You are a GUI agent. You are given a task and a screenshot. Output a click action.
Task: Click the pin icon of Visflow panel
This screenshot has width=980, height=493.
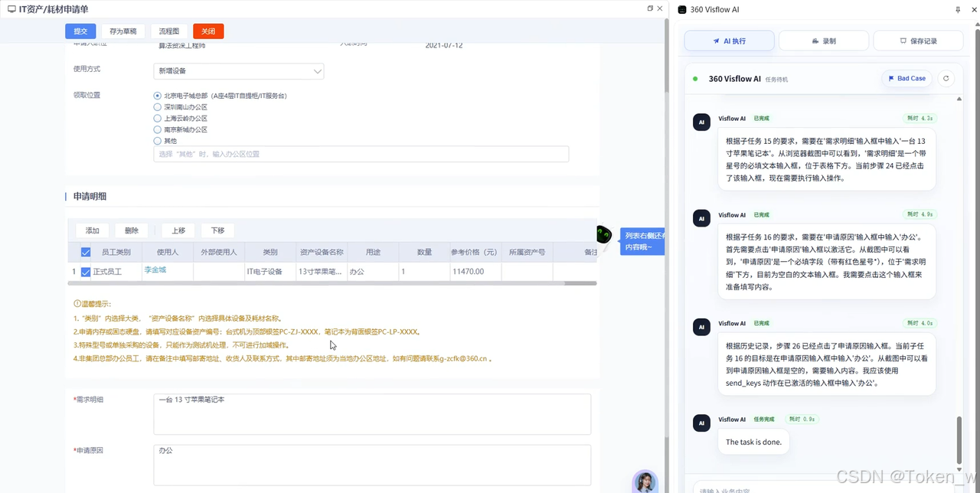(958, 9)
